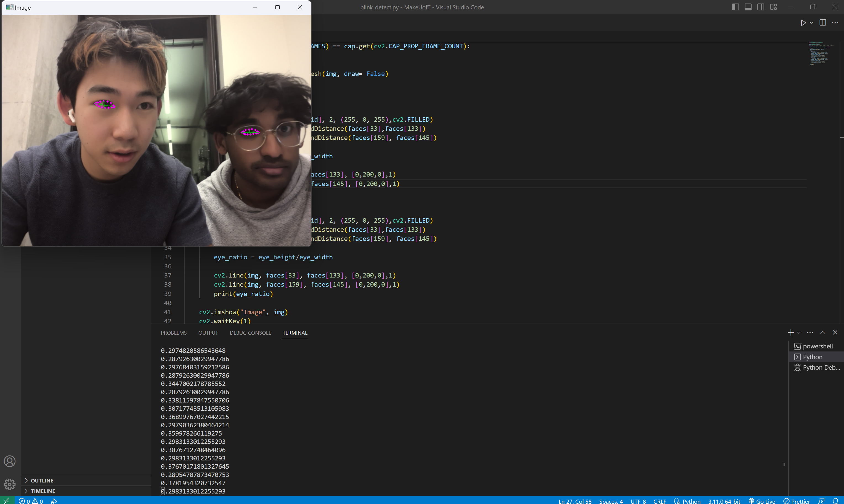Open the Manage gear icon

point(9,484)
